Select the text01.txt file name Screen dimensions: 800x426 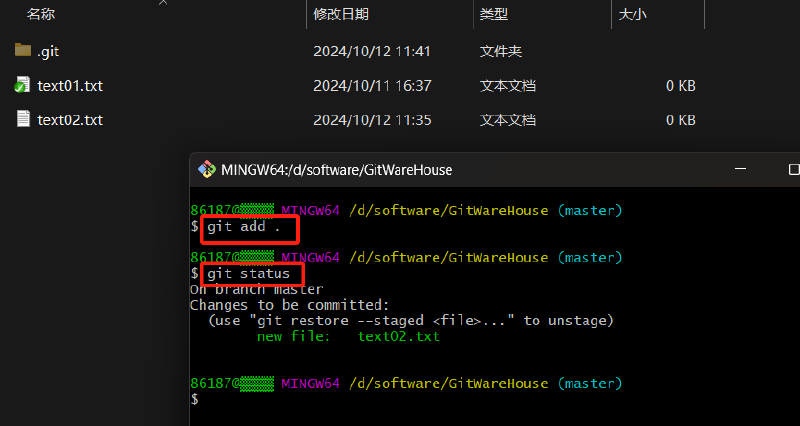70,85
